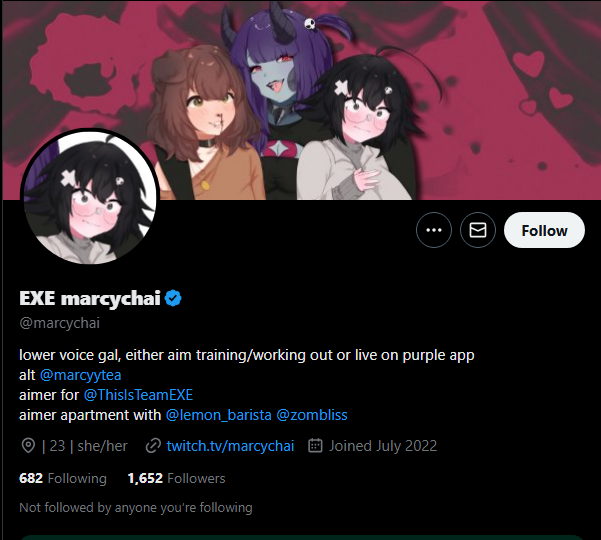The image size is (601, 540).
Task: View the 682 Following list
Action: click(63, 478)
